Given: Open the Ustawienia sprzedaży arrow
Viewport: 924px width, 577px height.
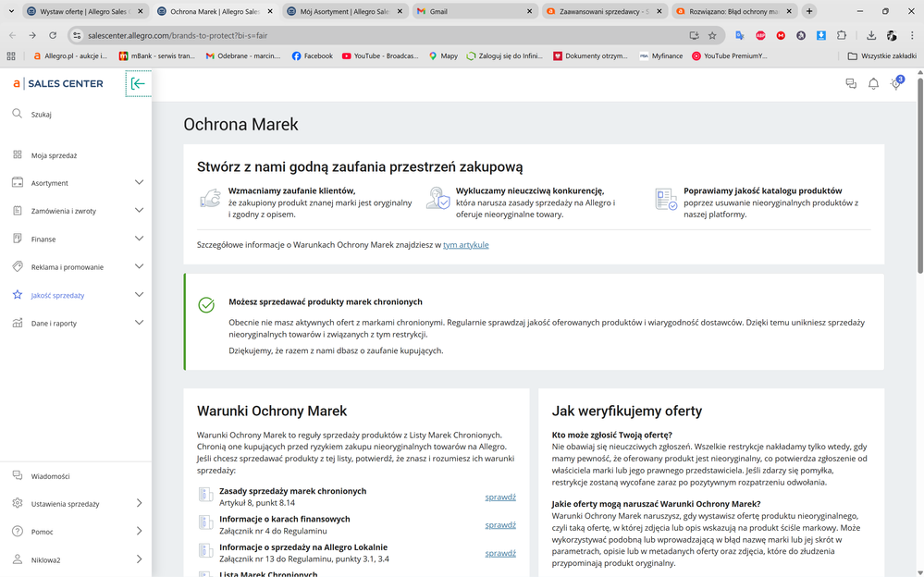Looking at the screenshot, I should pos(139,503).
